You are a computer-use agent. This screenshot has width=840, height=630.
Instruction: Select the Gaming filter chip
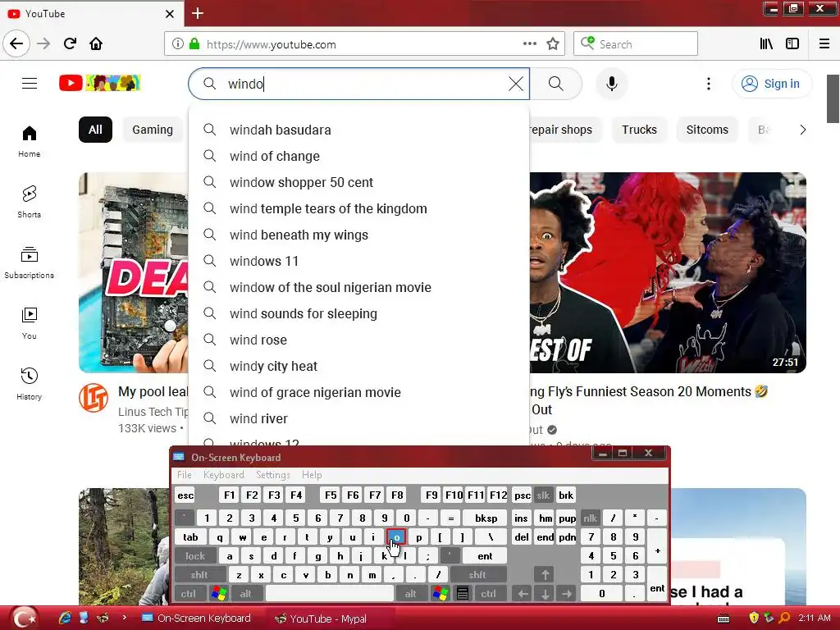click(x=153, y=130)
